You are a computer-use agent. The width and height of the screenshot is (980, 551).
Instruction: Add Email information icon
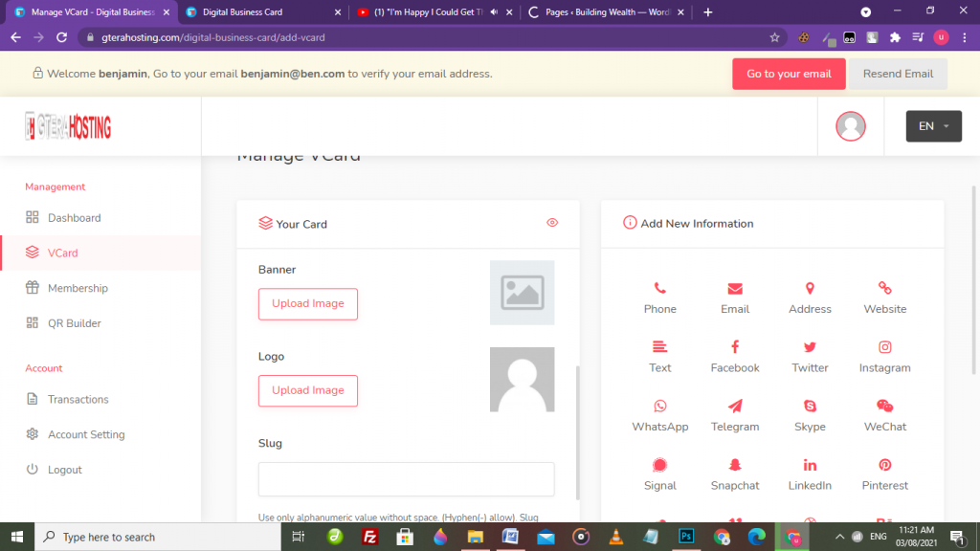click(x=735, y=289)
